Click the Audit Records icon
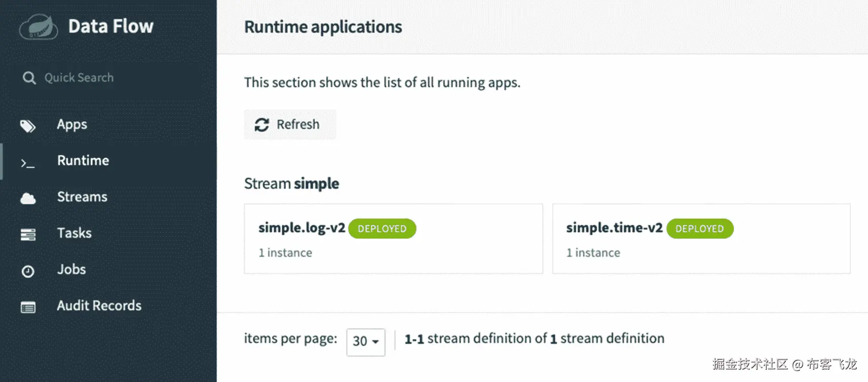The image size is (868, 382). point(28,307)
